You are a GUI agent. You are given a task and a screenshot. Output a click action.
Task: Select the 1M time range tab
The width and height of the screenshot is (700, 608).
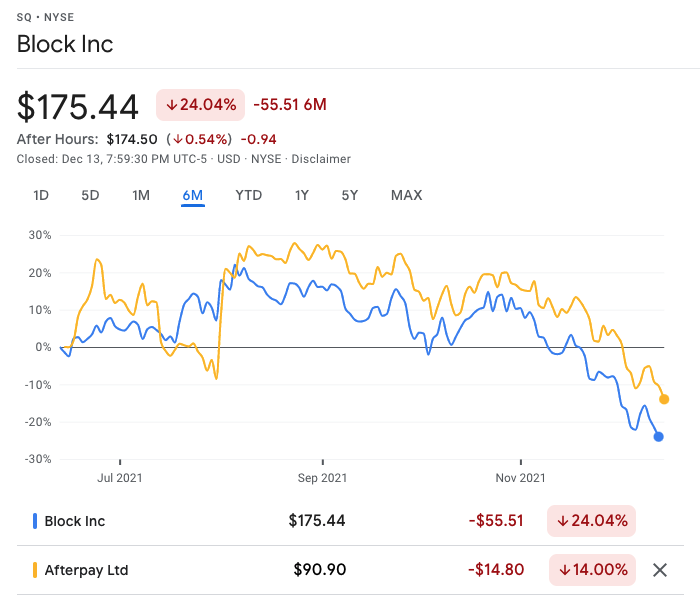point(141,195)
